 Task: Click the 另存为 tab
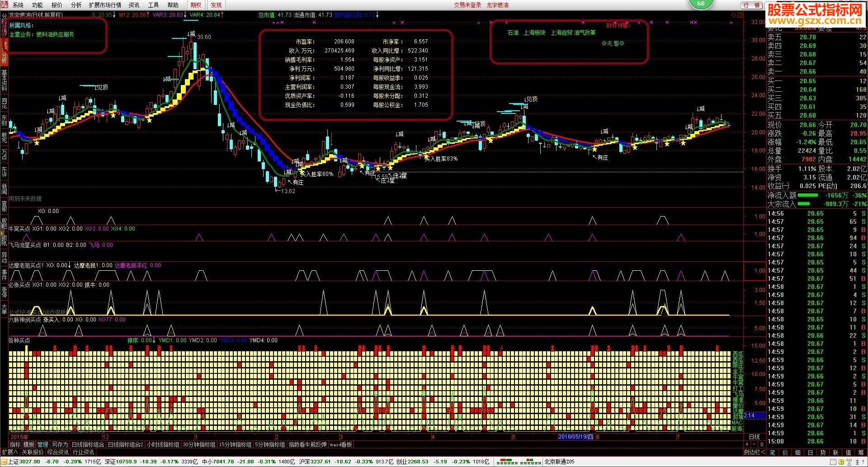tap(60, 445)
